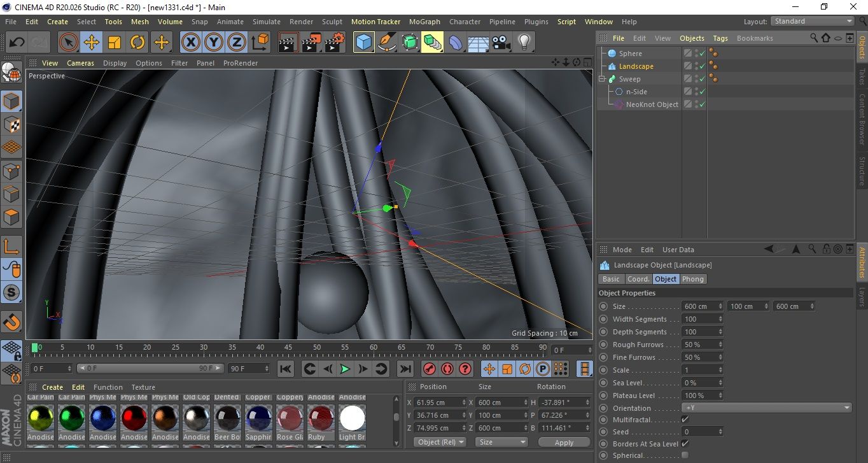Toggle the Multifractal checkbox
Viewport: 868px width, 463px height.
685,420
